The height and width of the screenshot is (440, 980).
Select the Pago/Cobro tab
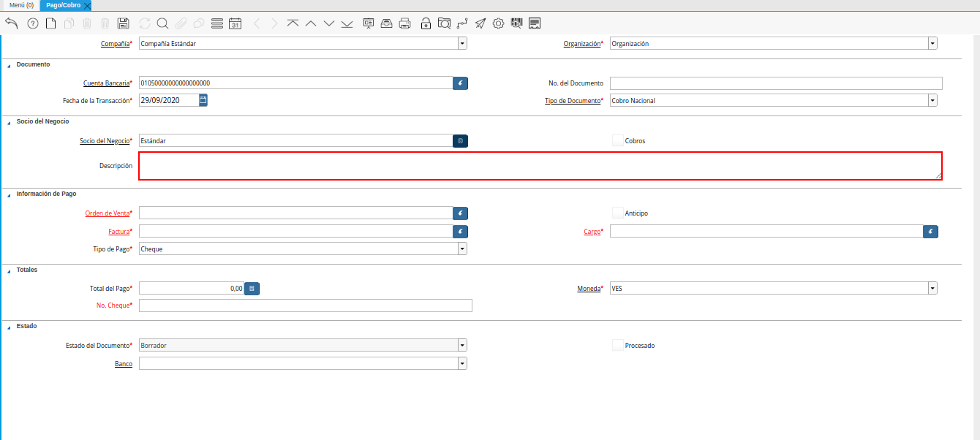pyautogui.click(x=63, y=5)
